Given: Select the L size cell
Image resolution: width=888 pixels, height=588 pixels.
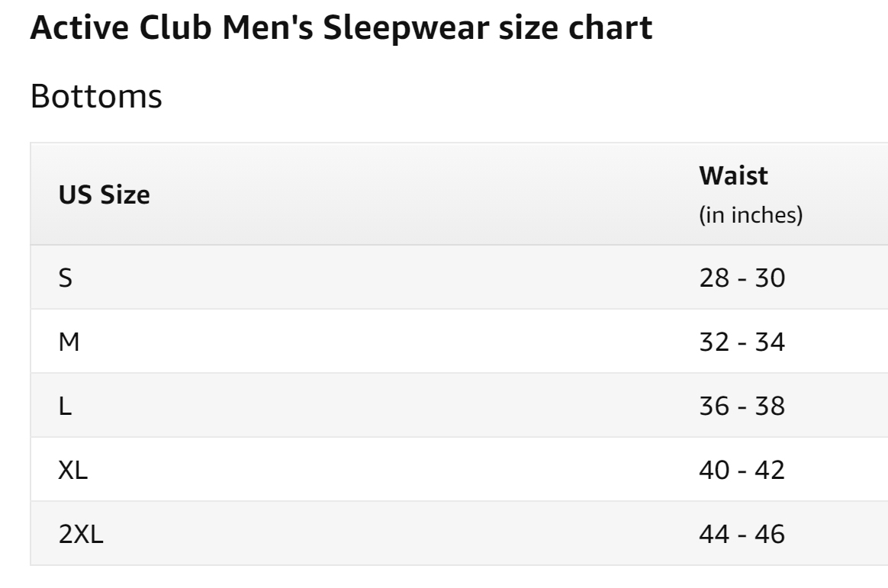Looking at the screenshot, I should tap(66, 406).
